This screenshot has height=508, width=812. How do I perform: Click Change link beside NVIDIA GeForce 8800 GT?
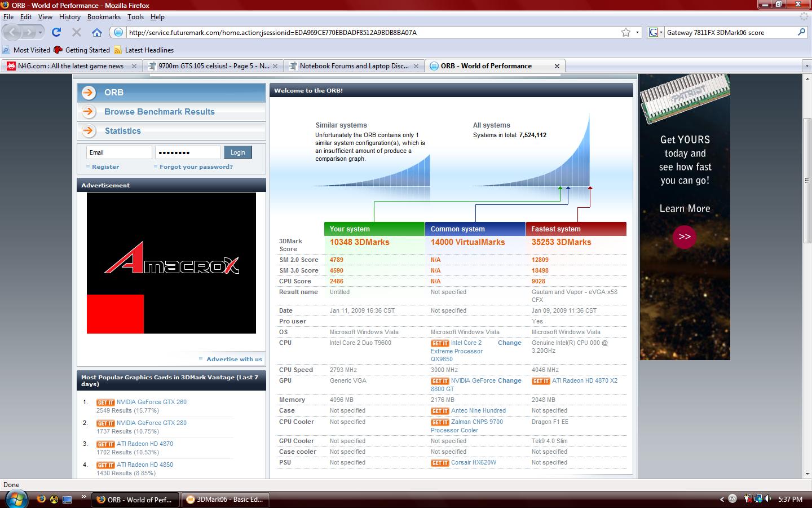[510, 380]
